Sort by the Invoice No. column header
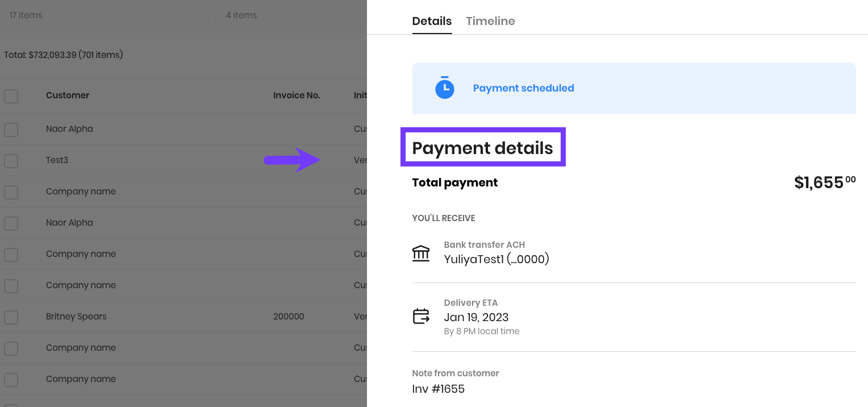The width and height of the screenshot is (868, 407). (297, 95)
